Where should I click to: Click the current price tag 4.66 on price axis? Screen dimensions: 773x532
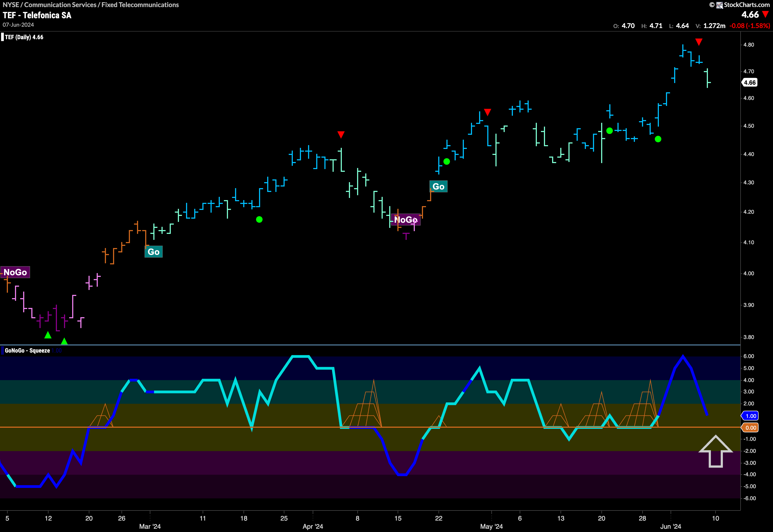click(750, 83)
